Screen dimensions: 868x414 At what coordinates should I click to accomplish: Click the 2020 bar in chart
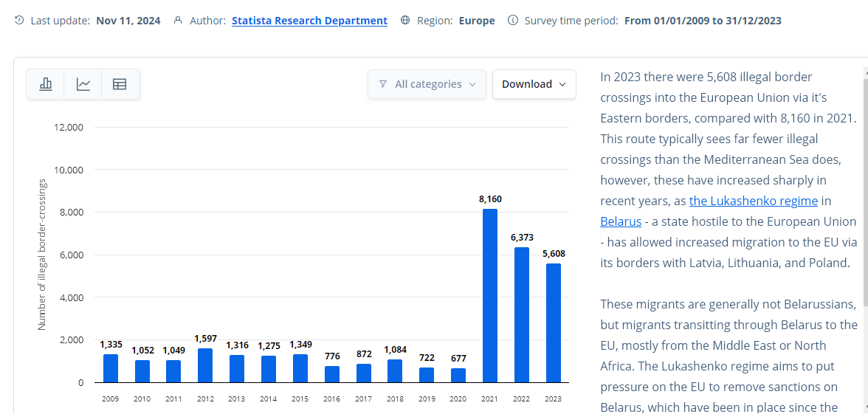pos(458,375)
